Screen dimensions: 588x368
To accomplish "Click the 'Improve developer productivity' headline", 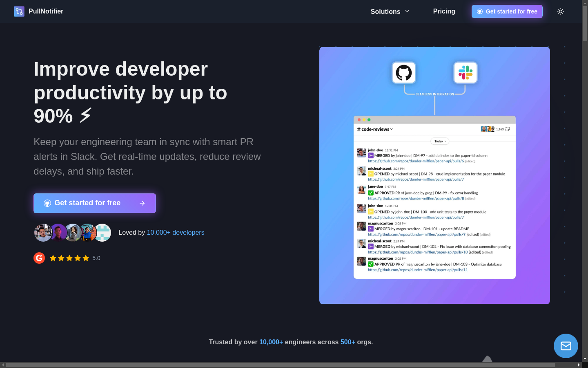I will click(131, 92).
